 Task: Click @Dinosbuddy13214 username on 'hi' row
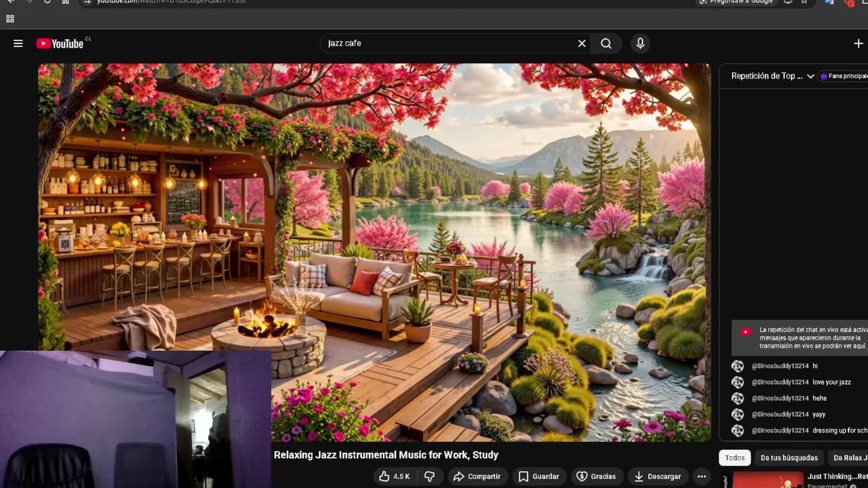tap(780, 366)
